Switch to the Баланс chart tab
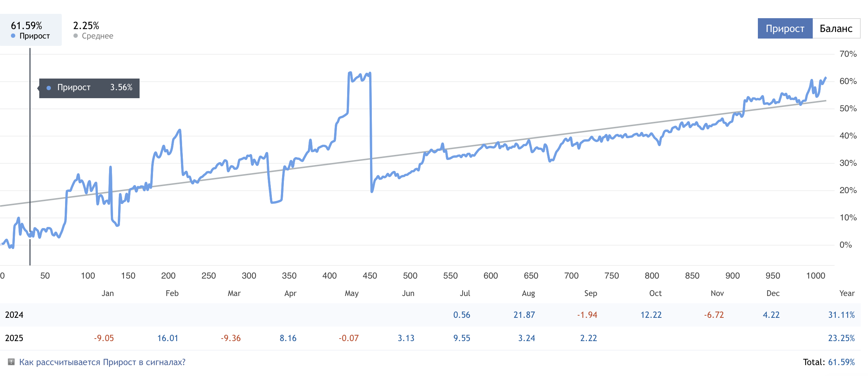This screenshot has width=868, height=376. (836, 28)
